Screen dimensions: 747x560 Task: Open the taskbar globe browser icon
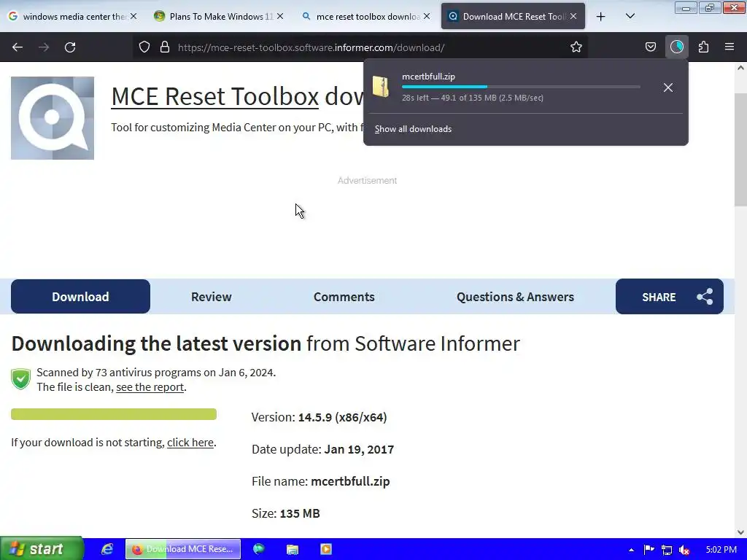click(x=259, y=549)
